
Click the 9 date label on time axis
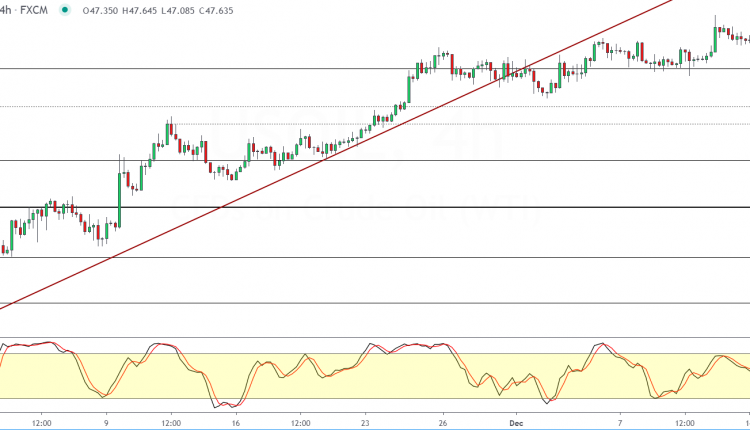106,423
